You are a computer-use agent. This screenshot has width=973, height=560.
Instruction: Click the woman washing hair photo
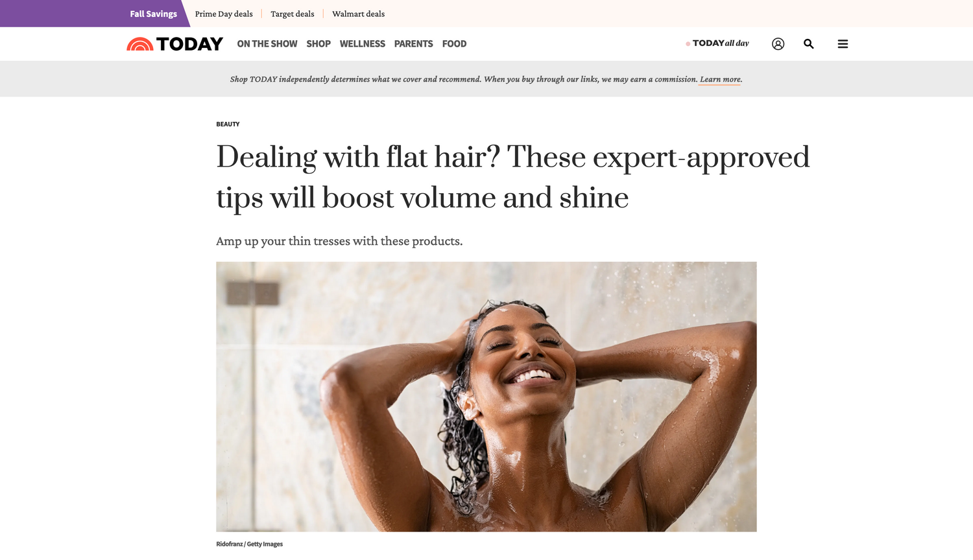click(486, 397)
